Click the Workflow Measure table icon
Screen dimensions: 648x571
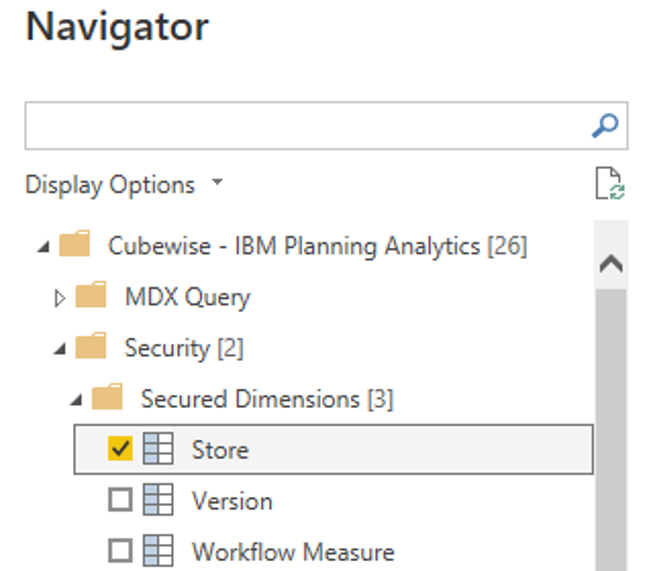point(158,550)
